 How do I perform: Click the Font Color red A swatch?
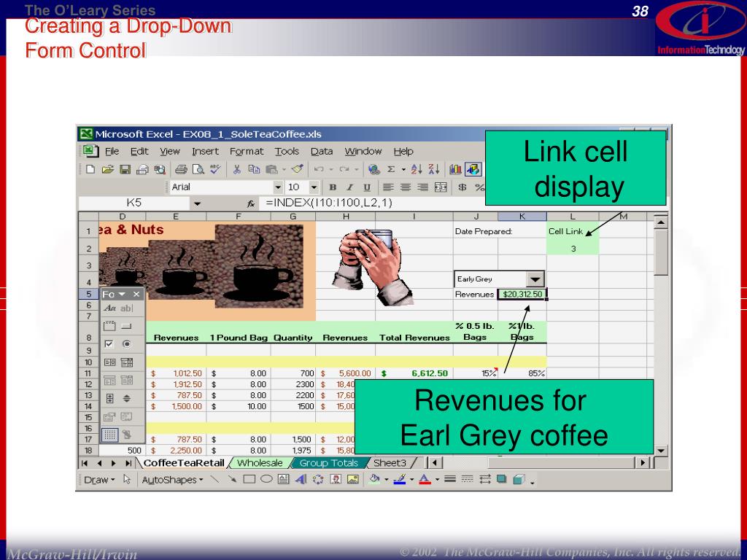click(x=425, y=480)
